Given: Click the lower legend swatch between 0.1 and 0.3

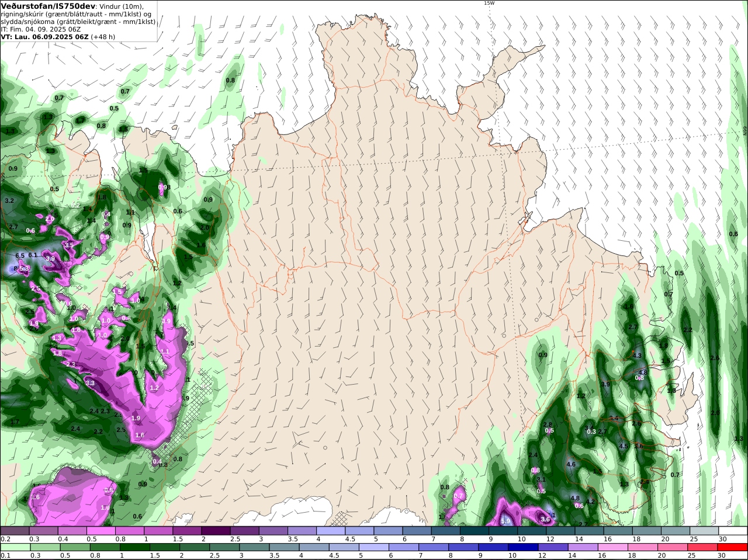Looking at the screenshot, I should tap(15, 547).
